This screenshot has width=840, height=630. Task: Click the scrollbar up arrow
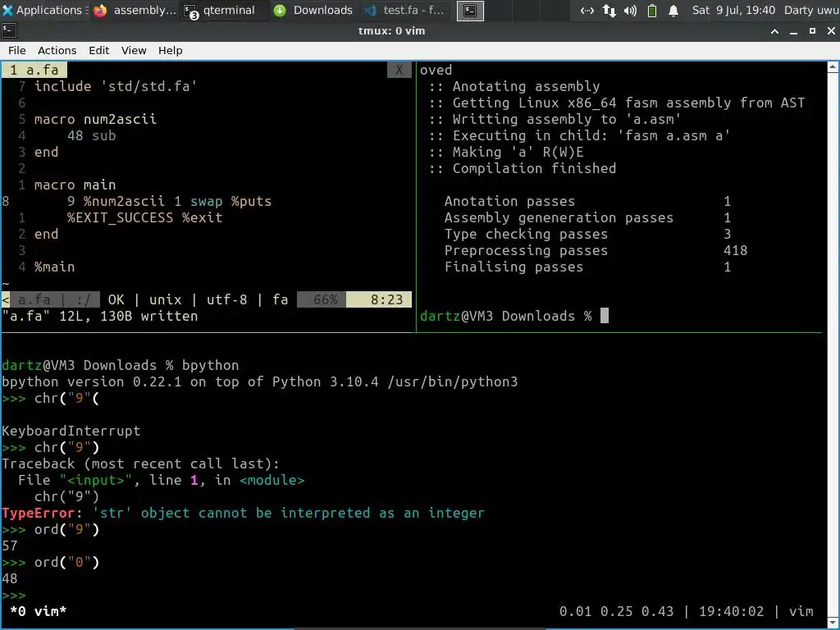833,67
